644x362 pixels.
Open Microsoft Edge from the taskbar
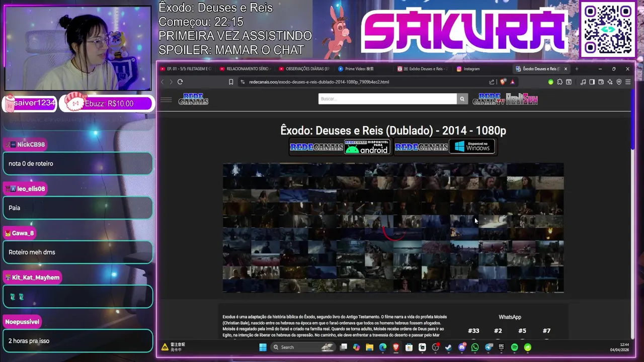(x=383, y=347)
